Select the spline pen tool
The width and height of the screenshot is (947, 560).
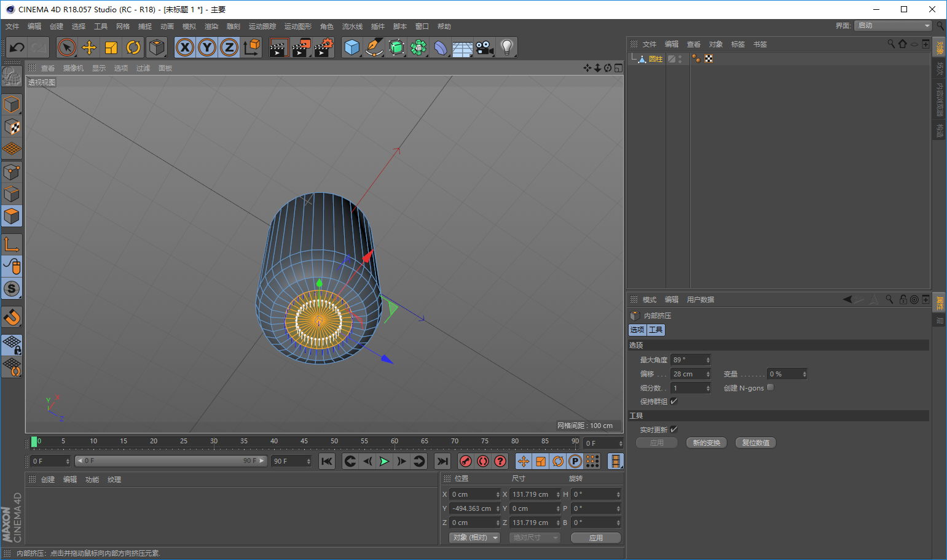coord(374,47)
